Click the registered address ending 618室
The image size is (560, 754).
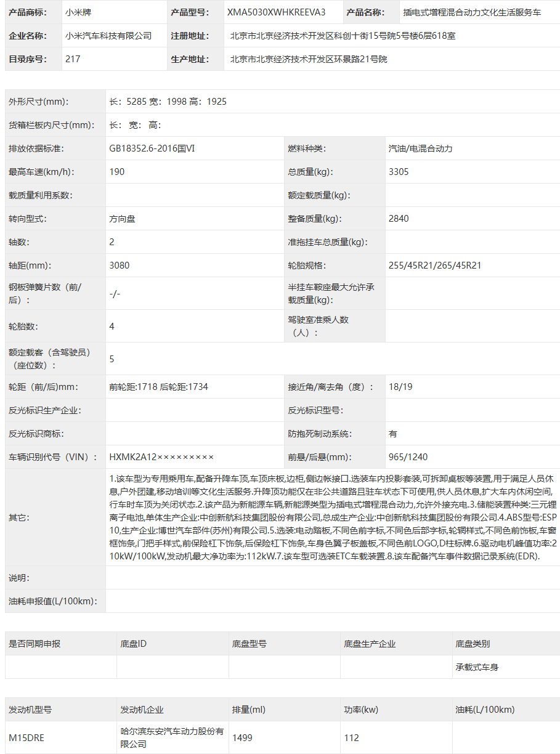pyautogui.click(x=343, y=36)
